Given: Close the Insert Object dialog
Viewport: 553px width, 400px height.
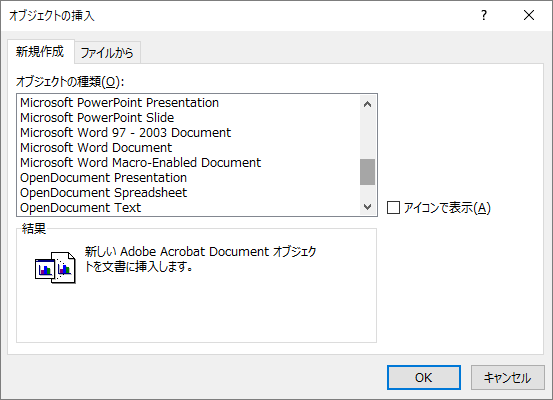Looking at the screenshot, I should (x=529, y=15).
